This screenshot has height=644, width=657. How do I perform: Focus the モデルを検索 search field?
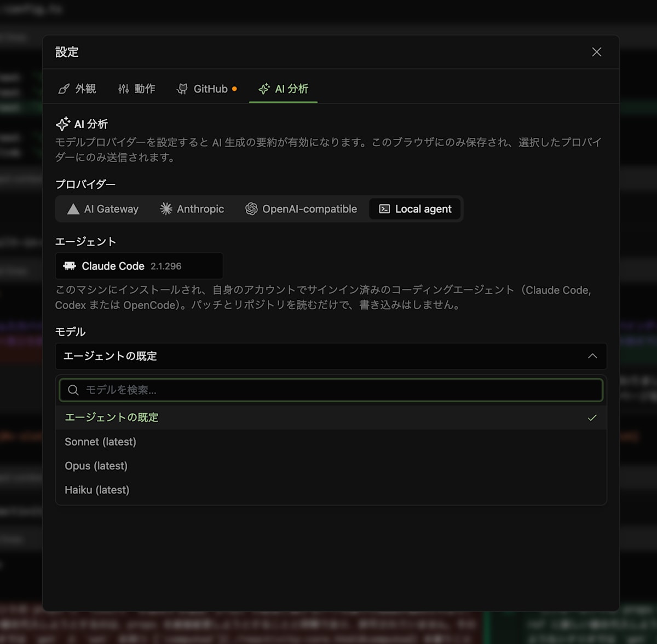(x=331, y=390)
